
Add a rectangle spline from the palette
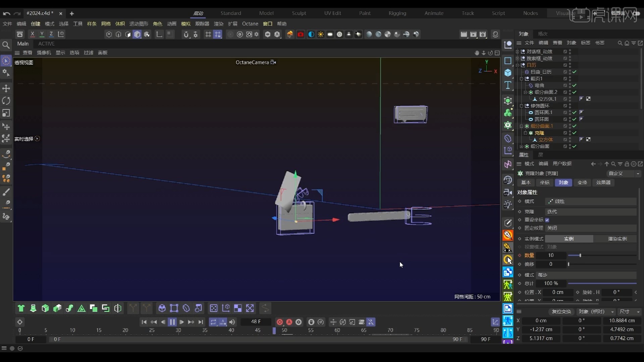[x=508, y=61]
